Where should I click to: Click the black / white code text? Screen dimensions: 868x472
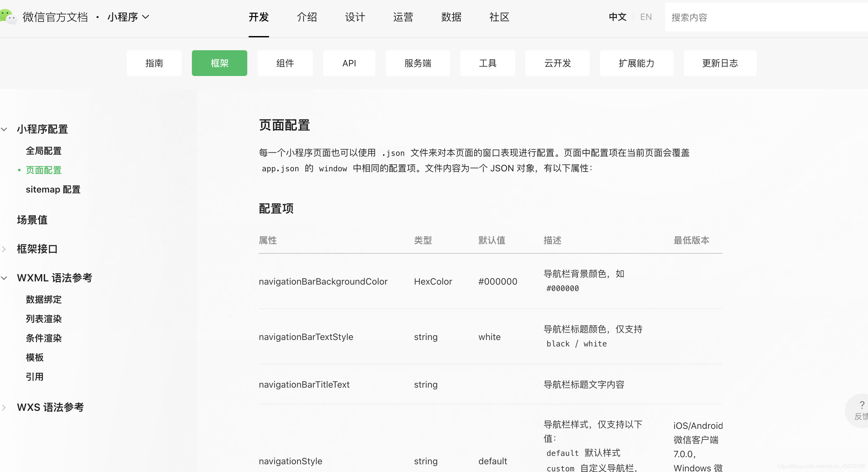pos(577,344)
